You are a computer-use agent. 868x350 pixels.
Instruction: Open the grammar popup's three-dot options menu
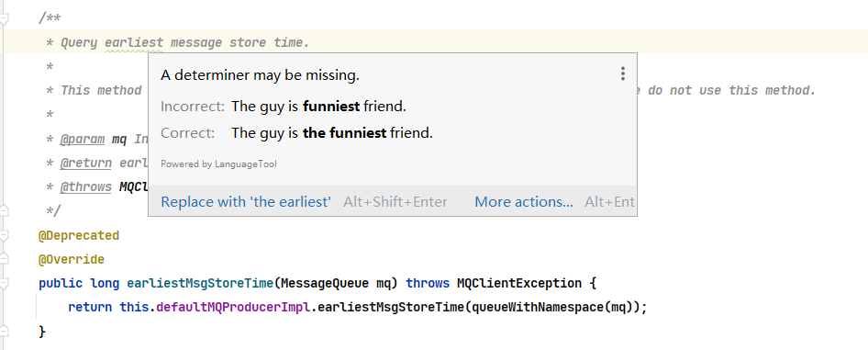623,73
